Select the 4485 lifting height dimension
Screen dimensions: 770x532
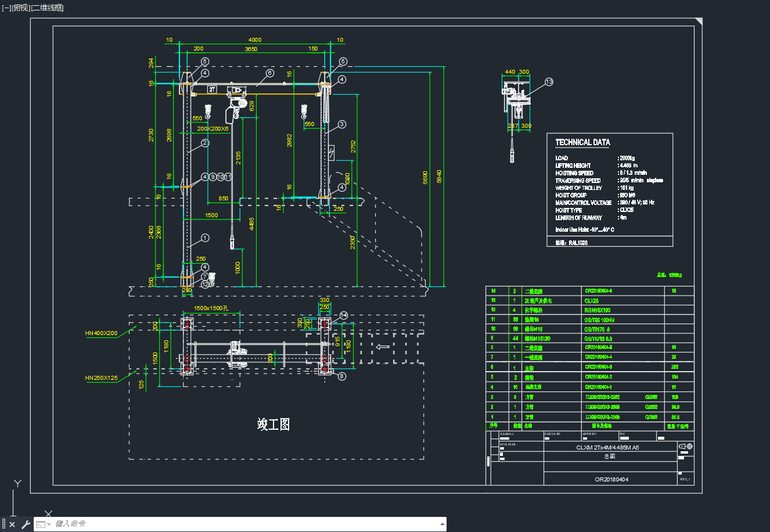pos(251,224)
